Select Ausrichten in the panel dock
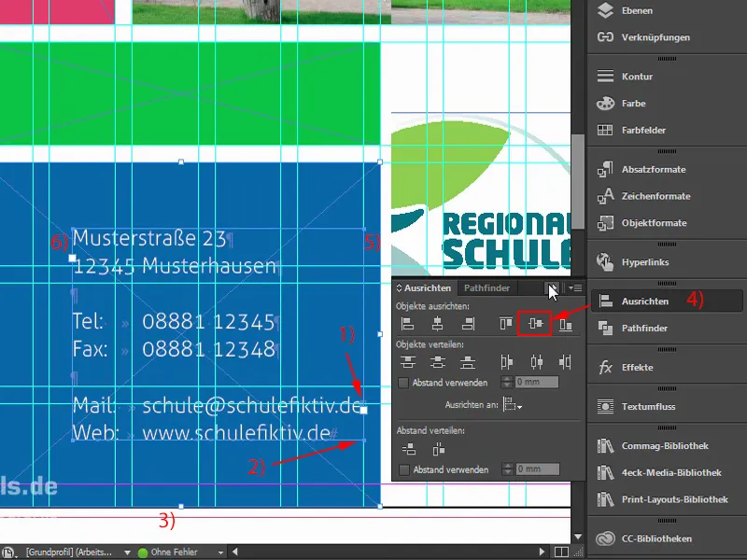This screenshot has height=560, width=747. (x=667, y=301)
